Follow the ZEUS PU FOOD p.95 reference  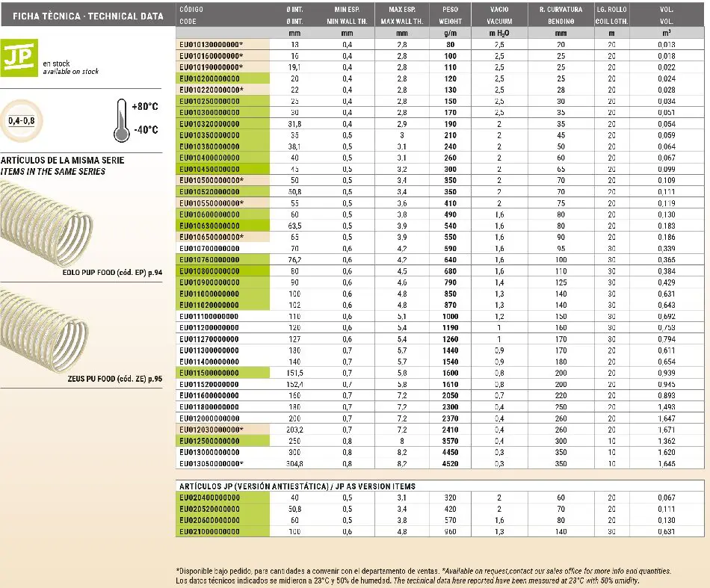114,380
